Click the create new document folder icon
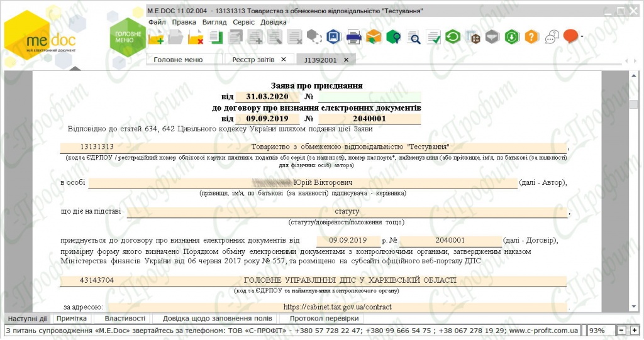644x340 pixels. click(x=156, y=37)
